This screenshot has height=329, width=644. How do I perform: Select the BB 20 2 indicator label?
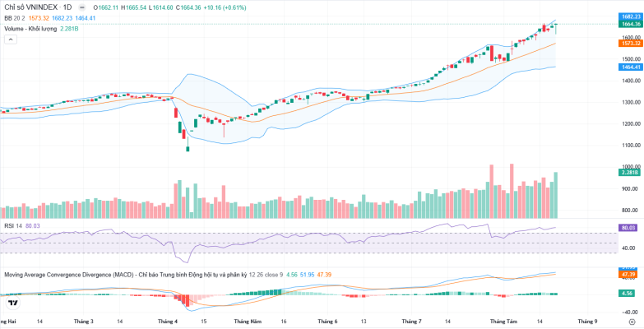pyautogui.click(x=15, y=18)
